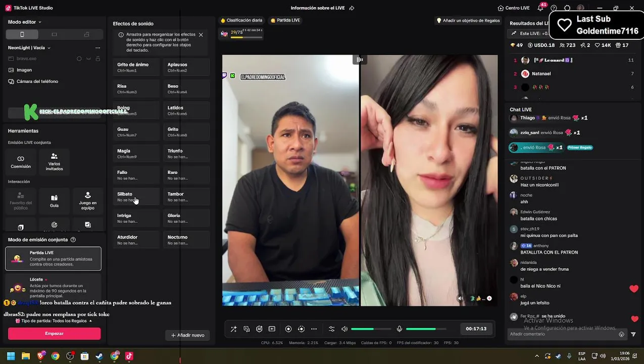Adjust the microphone volume slider
This screenshot has height=364, width=644.
click(x=426, y=329)
